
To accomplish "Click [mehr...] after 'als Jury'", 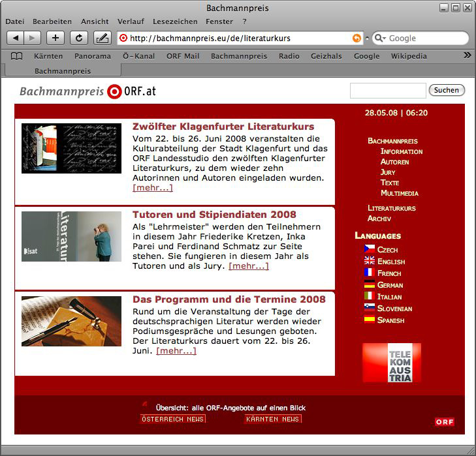I will (x=249, y=266).
